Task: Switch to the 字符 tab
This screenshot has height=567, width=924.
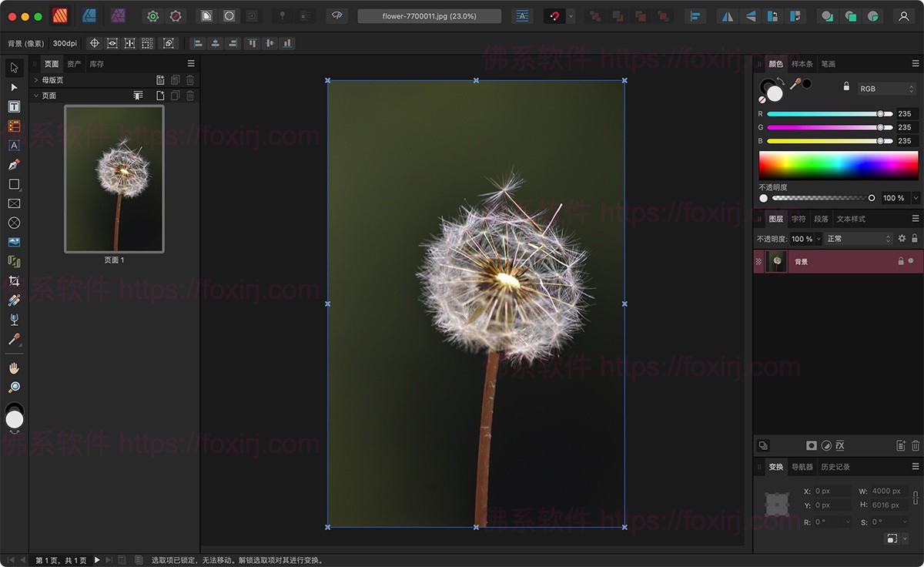Action: tap(798, 218)
